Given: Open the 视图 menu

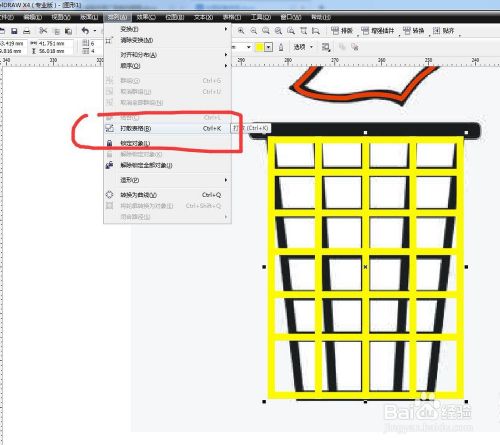Looking at the screenshot, I should point(61,17).
